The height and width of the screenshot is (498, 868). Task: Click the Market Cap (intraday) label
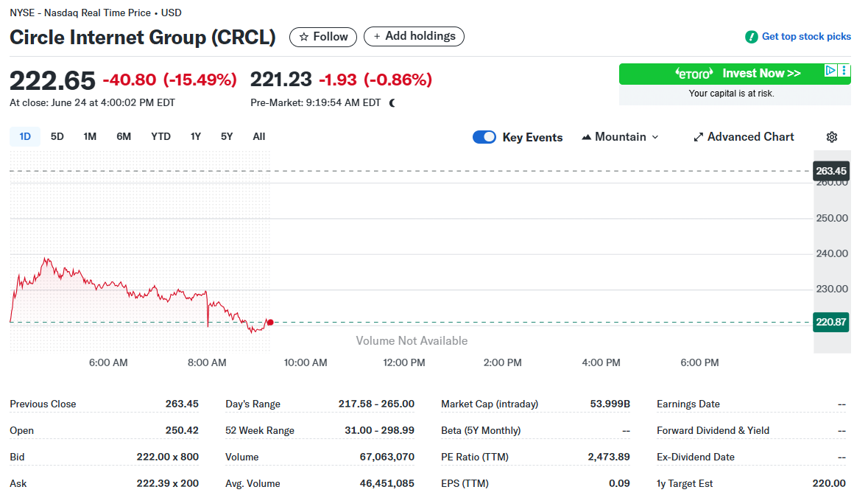(490, 404)
